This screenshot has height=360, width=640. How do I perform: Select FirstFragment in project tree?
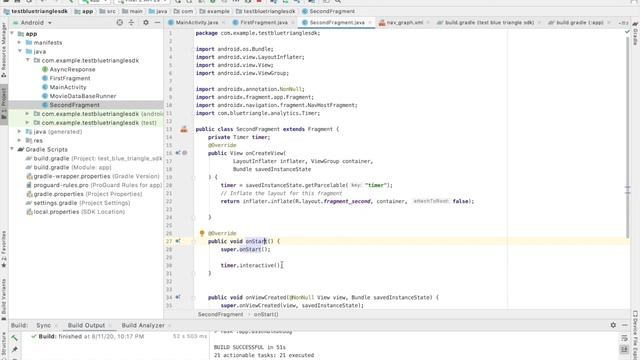(70, 78)
